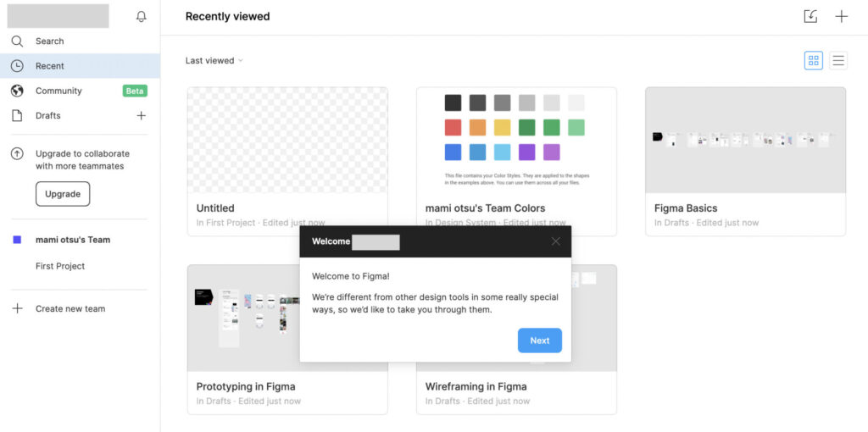This screenshot has width=868, height=432.
Task: Open mami otsu's Team
Action: (x=73, y=240)
